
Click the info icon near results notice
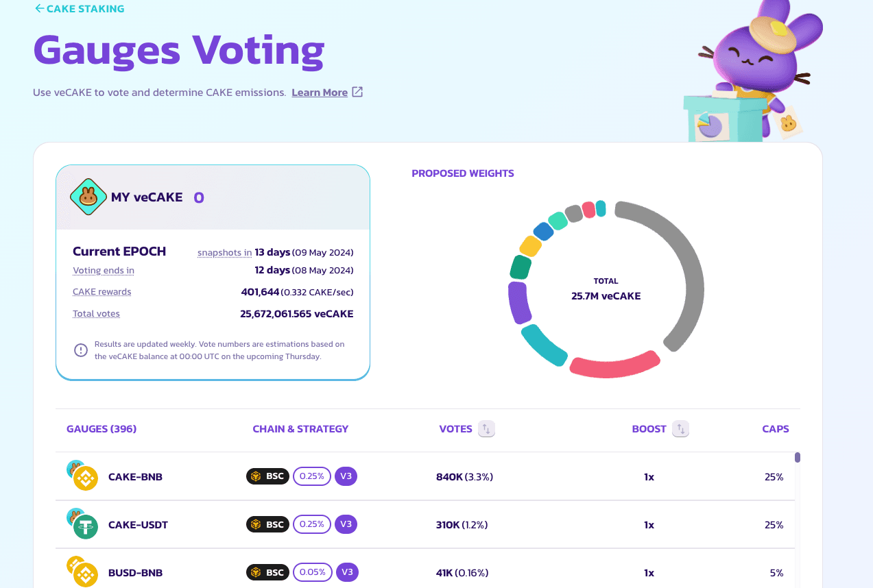[81, 350]
